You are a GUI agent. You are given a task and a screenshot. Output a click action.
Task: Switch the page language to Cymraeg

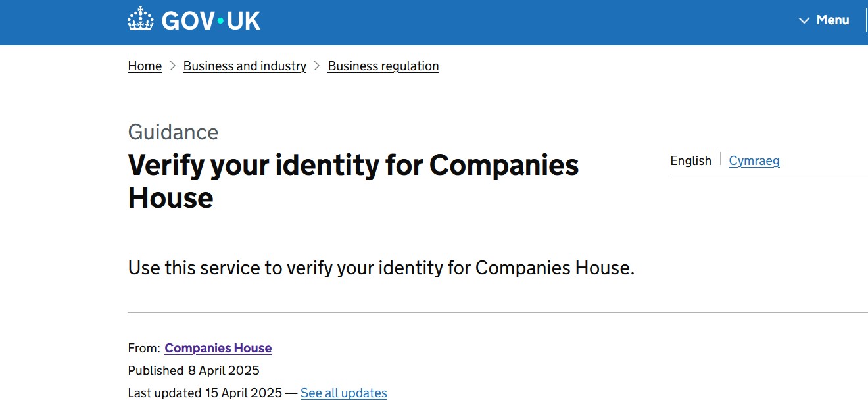click(754, 161)
